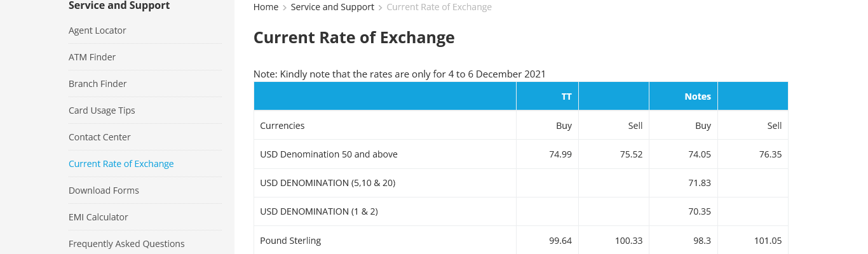
Task: Launch the EMI Calculator link
Action: click(98, 217)
